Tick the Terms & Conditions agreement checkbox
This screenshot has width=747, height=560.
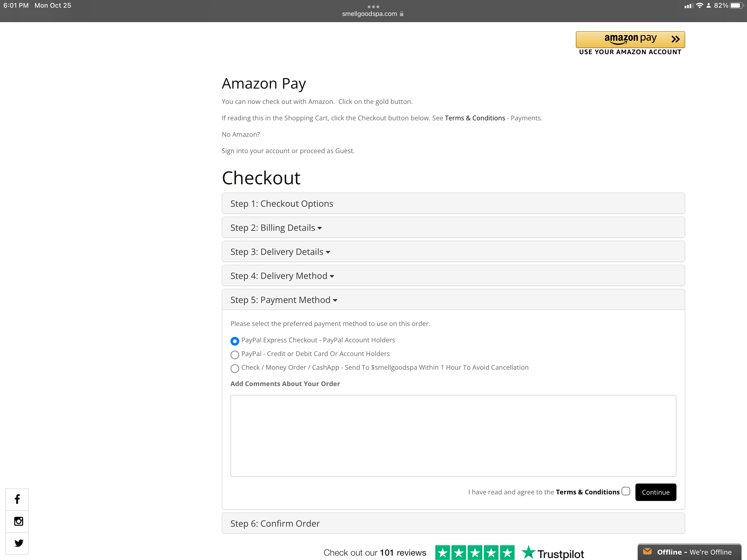[626, 491]
